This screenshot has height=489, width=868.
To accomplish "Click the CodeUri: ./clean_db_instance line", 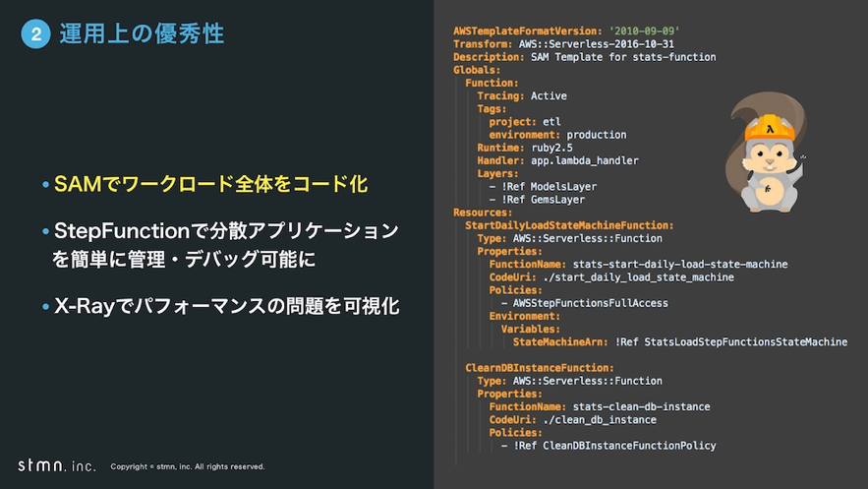I will coord(572,420).
